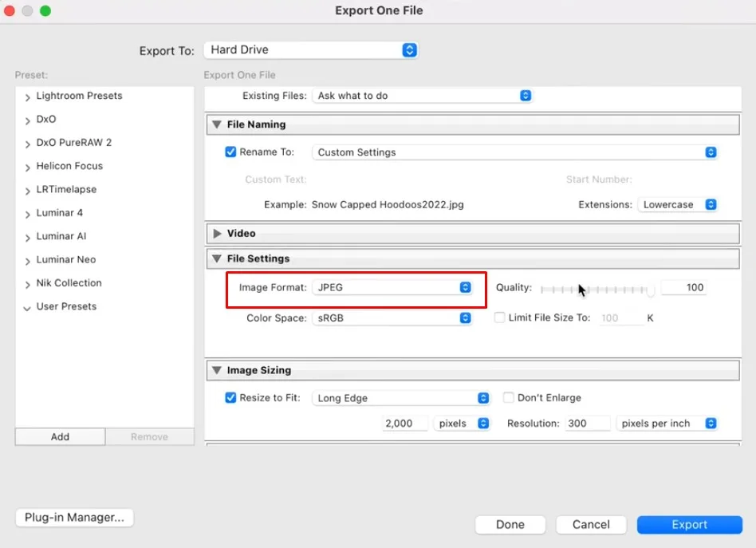Expand the Luminar AI preset folder

pos(27,238)
